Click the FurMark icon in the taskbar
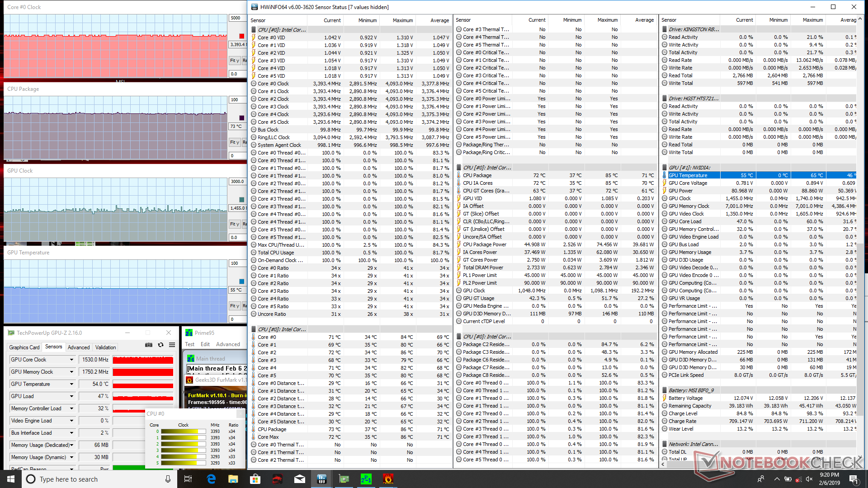Screen dimensions: 868x488 [x=388, y=479]
